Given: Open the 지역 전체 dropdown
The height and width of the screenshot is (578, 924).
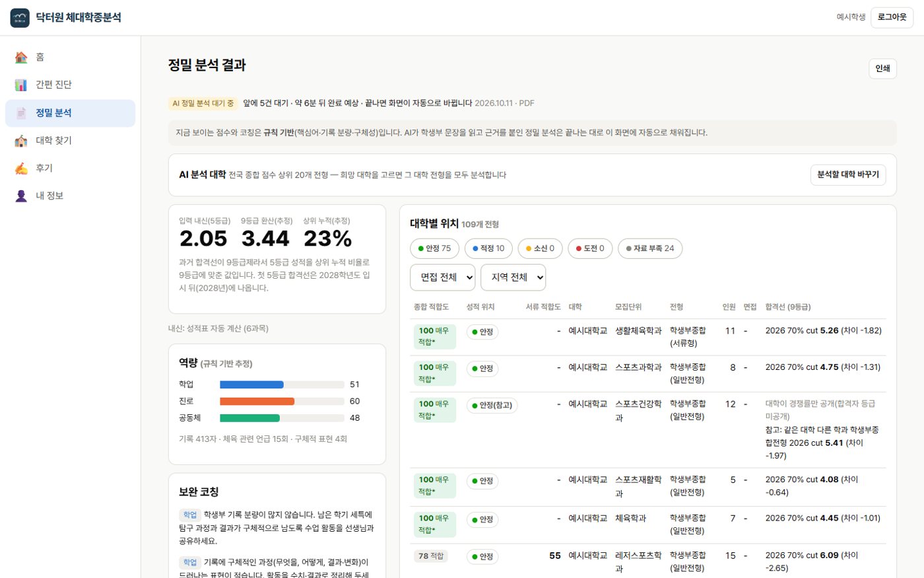Looking at the screenshot, I should (513, 277).
